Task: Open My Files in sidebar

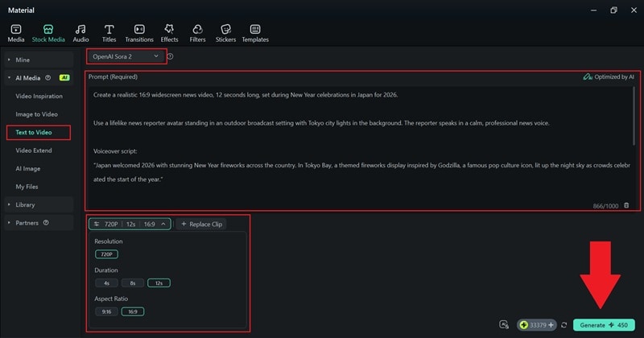Action: pyautogui.click(x=27, y=187)
